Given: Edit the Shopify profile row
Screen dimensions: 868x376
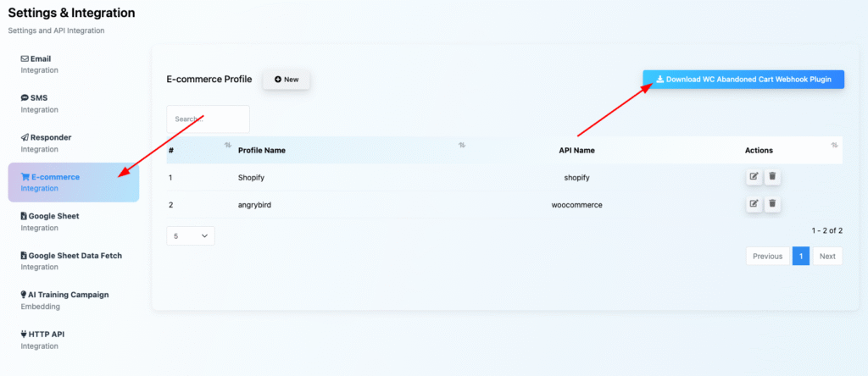Looking at the screenshot, I should pyautogui.click(x=754, y=177).
